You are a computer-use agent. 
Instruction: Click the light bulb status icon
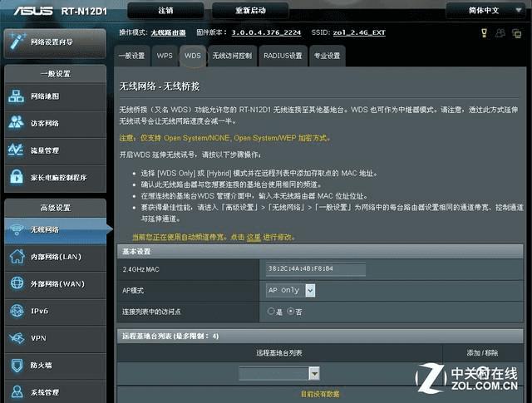pos(484,33)
